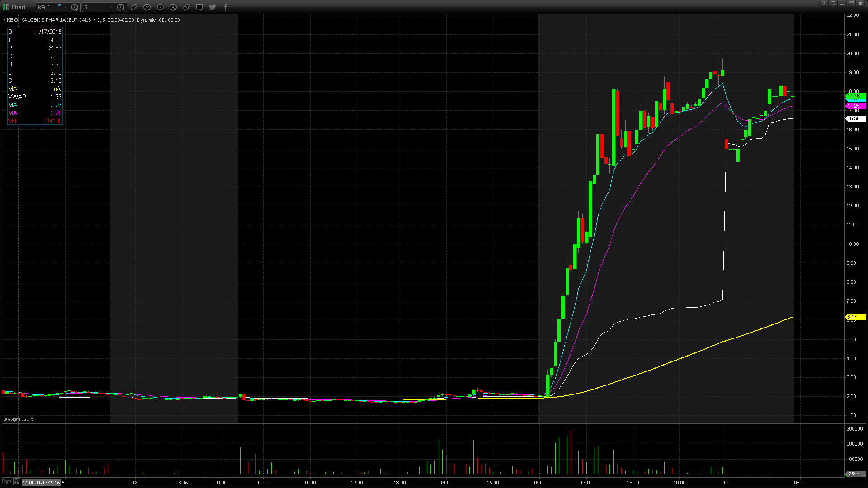Open the studies chart-line icon
868x488 pixels.
147,7
